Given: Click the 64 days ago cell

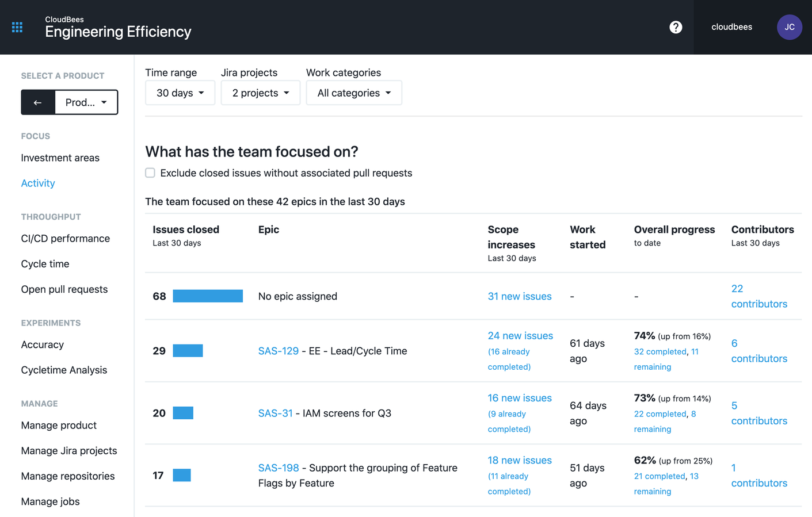Looking at the screenshot, I should click(x=588, y=413).
